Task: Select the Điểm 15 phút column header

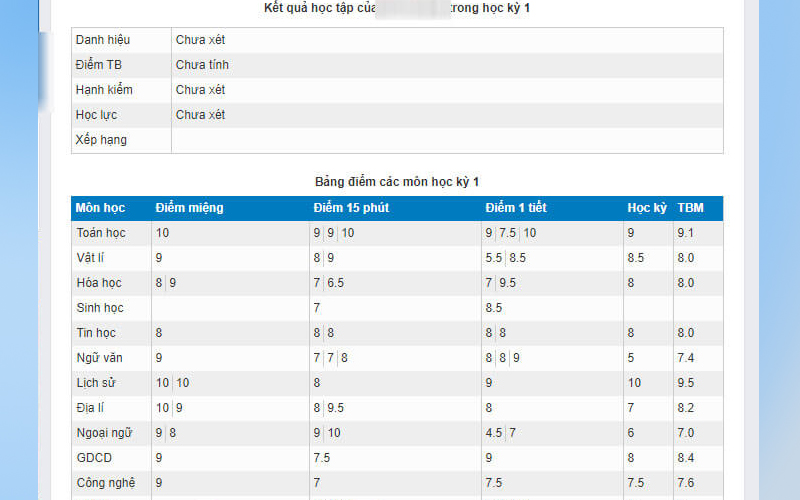Action: pos(353,208)
